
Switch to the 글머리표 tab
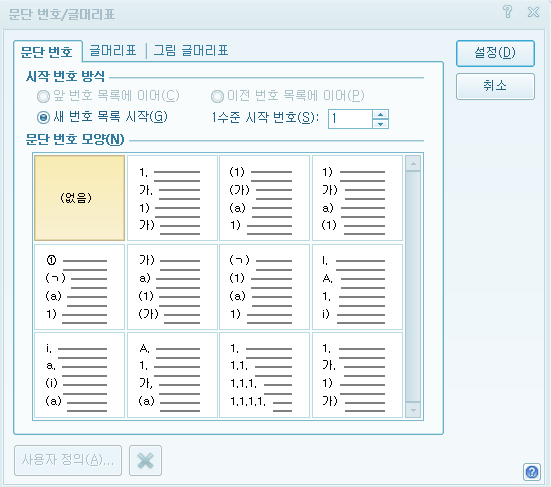[x=113, y=51]
